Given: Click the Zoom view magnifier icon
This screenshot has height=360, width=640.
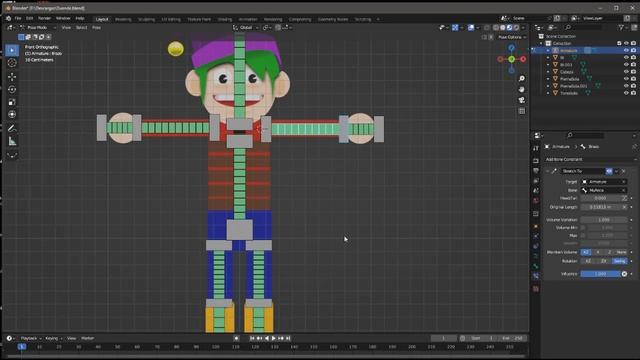Looking at the screenshot, I should 522,79.
